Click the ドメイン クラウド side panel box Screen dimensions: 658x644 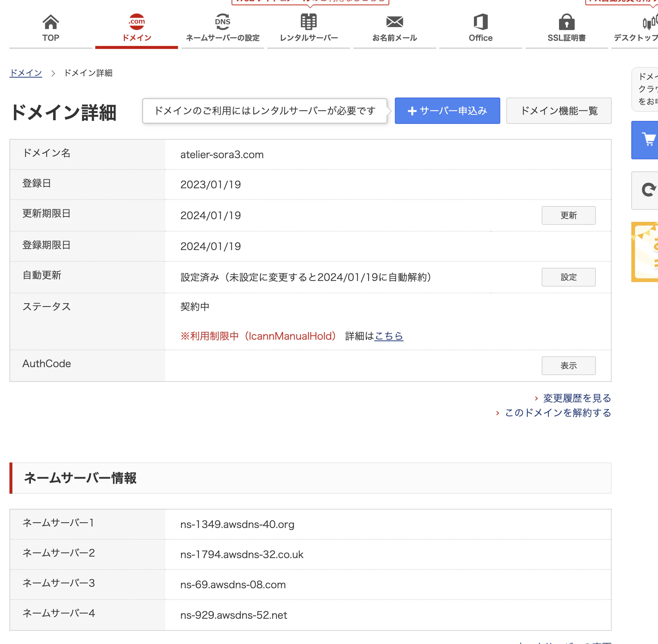click(645, 89)
